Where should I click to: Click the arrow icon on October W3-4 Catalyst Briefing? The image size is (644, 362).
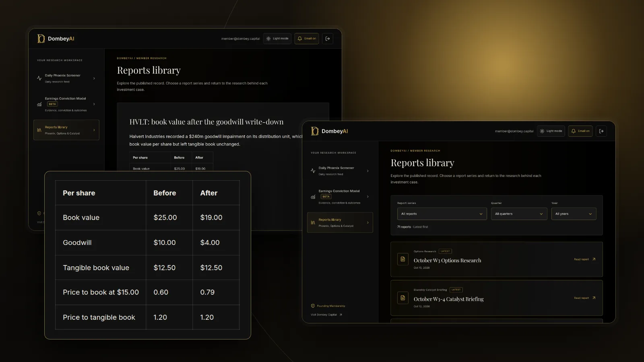click(594, 298)
